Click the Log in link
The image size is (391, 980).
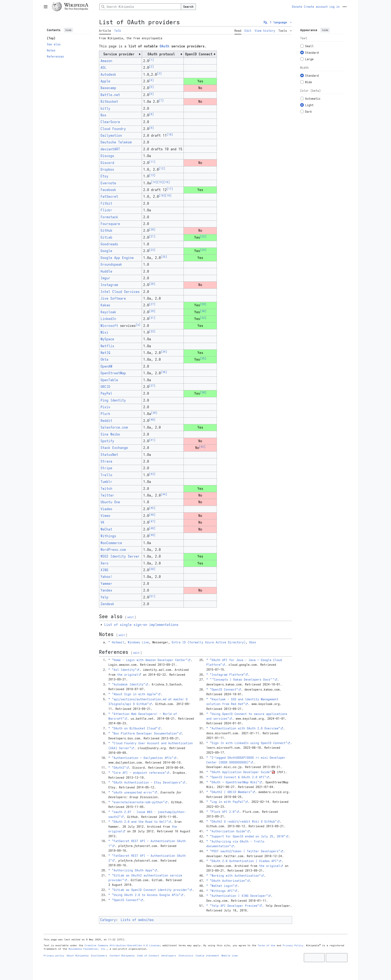tap(335, 7)
